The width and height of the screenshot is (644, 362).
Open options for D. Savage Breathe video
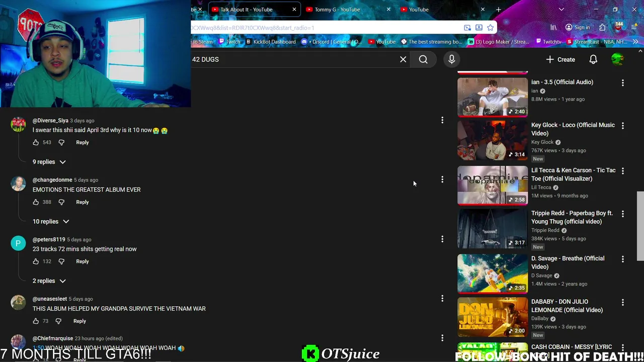(x=623, y=259)
